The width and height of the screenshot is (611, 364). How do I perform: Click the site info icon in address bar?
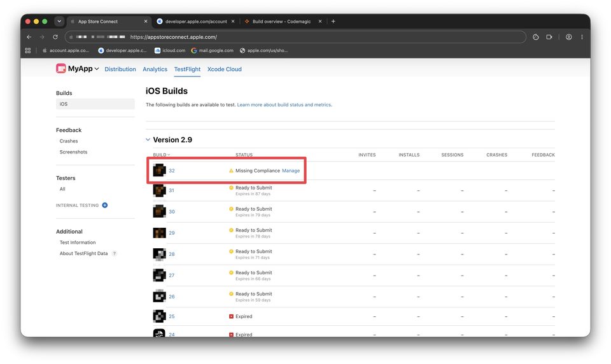pos(71,37)
